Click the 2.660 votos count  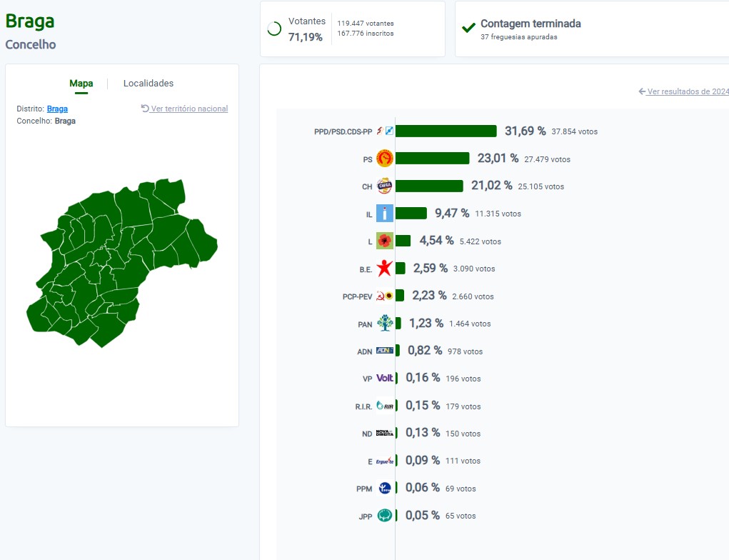[473, 296]
